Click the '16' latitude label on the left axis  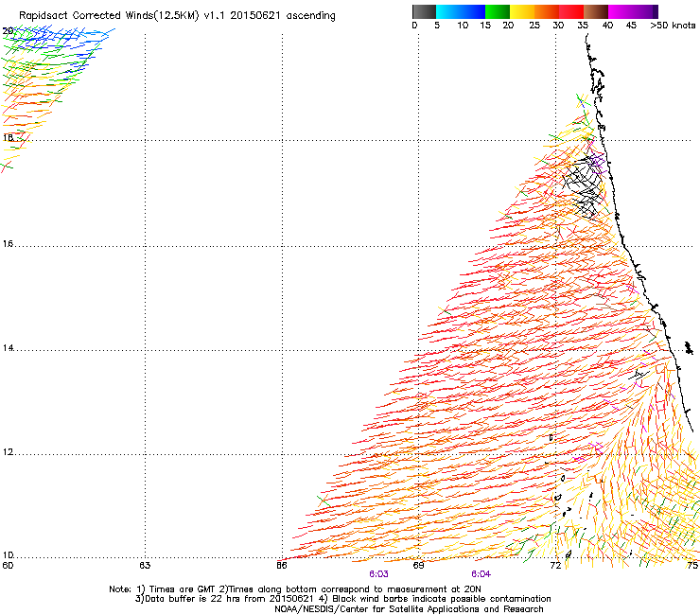[x=8, y=244]
